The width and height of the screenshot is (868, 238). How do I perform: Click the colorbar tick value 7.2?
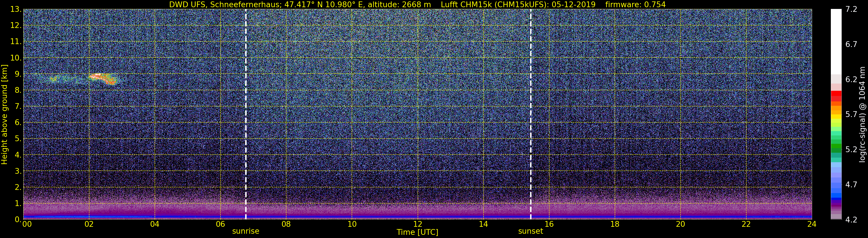(x=851, y=10)
